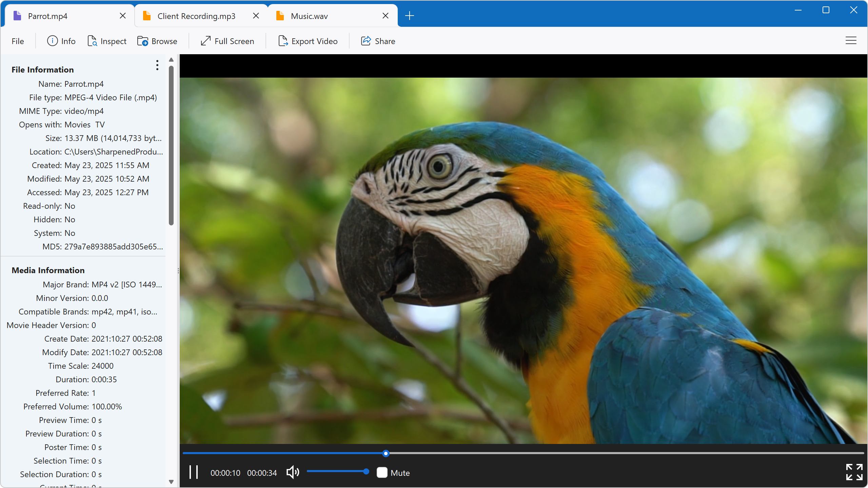Open the File menu
The height and width of the screenshot is (488, 868).
(18, 41)
